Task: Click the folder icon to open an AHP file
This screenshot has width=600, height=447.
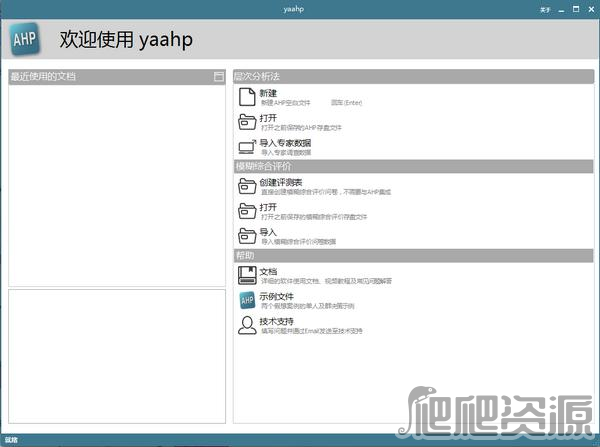Action: pyautogui.click(x=247, y=122)
